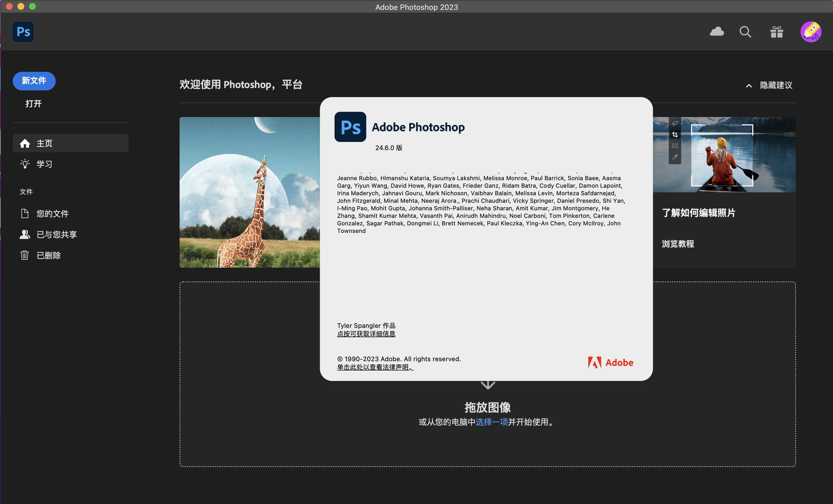This screenshot has height=504, width=833.
Task: Click Browse Tutorials (浏览教程) link
Action: (677, 244)
